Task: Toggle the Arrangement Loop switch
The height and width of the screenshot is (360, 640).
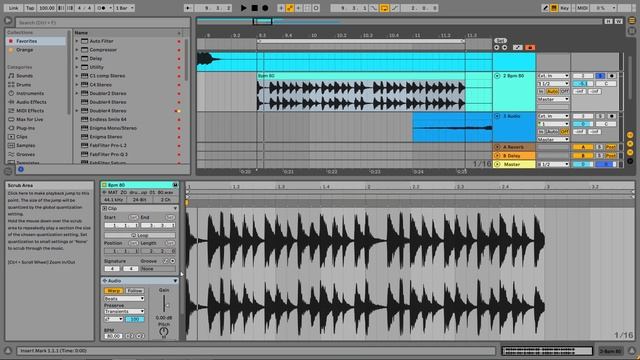Action: coord(384,8)
